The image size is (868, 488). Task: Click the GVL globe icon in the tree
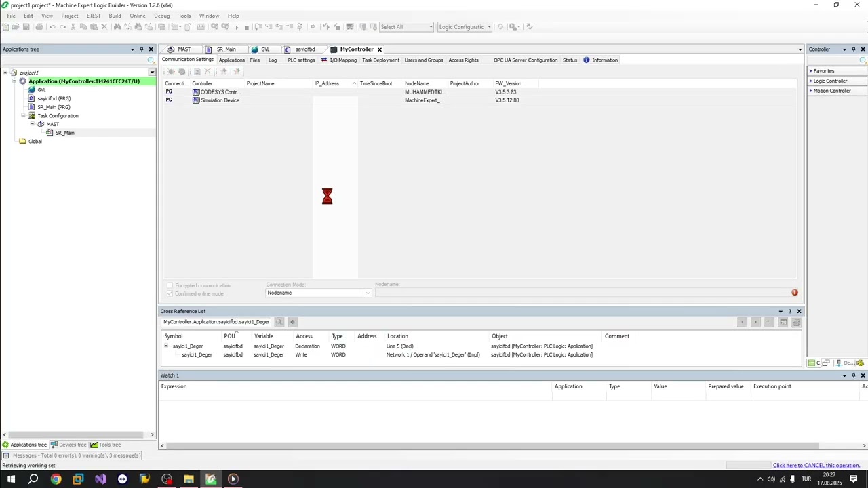(x=32, y=90)
